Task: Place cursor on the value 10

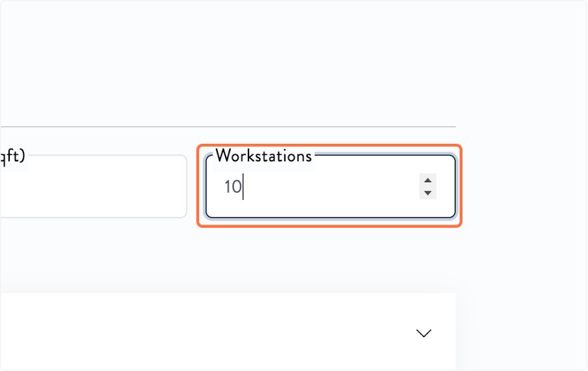Action: tap(232, 187)
